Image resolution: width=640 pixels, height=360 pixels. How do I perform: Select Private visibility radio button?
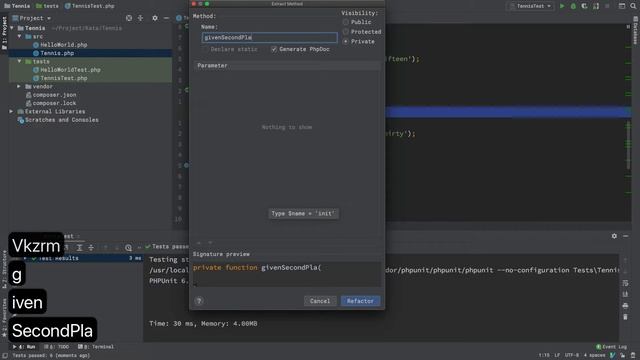pos(346,42)
